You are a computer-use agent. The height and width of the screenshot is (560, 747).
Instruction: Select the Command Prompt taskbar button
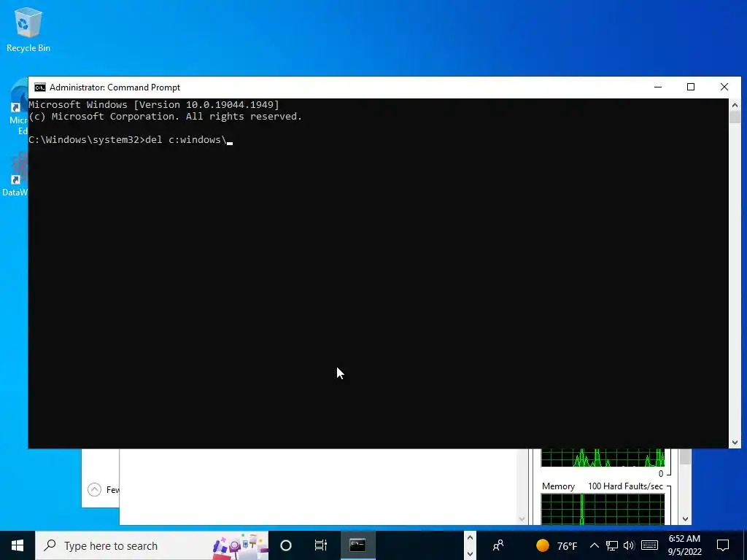[x=357, y=545]
